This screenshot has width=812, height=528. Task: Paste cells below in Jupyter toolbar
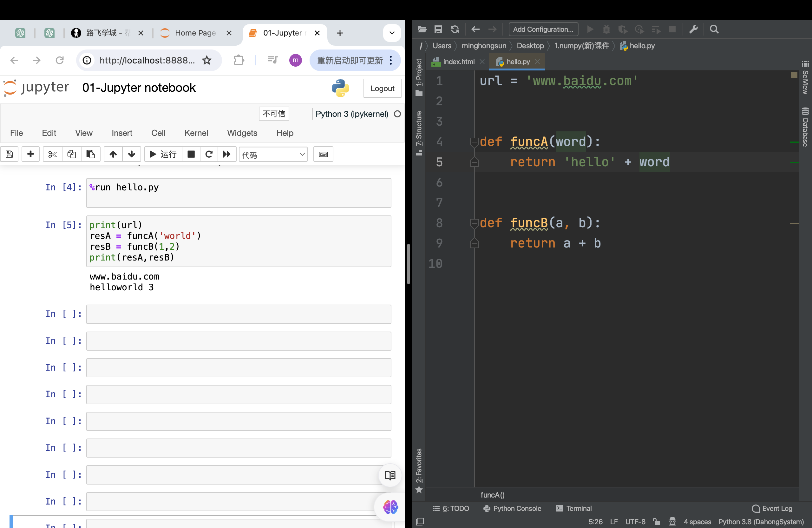(90, 154)
